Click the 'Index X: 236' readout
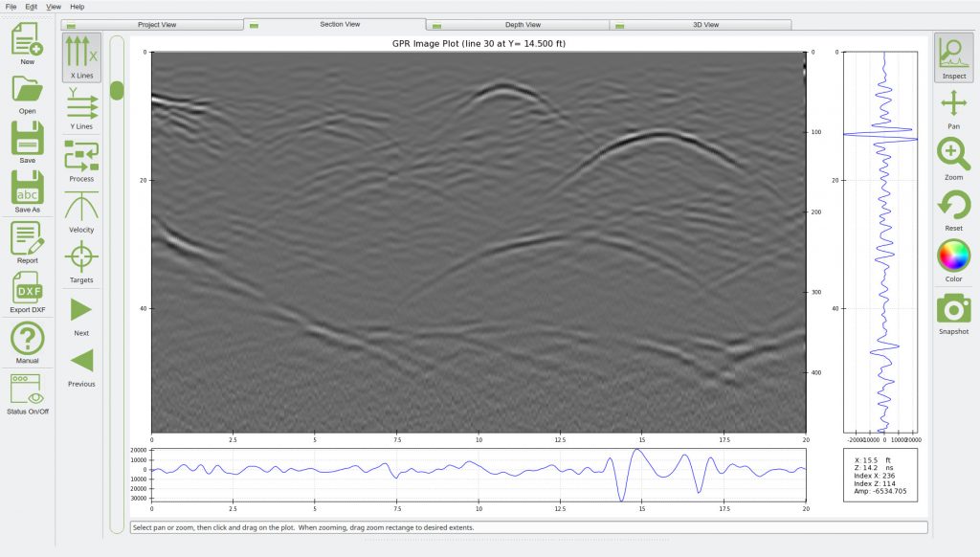The image size is (980, 557). click(875, 476)
